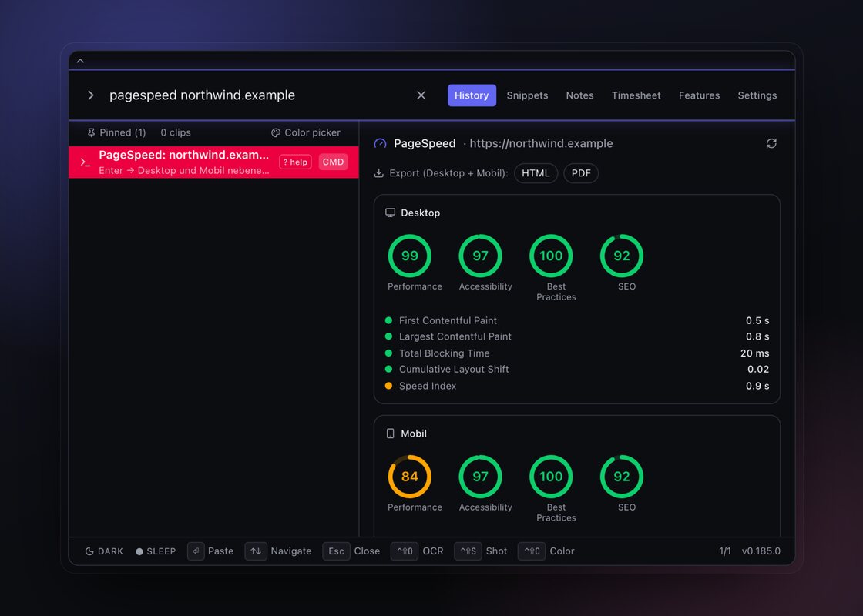The width and height of the screenshot is (863, 616).
Task: Click the palette icon for Color picker
Action: point(276,132)
